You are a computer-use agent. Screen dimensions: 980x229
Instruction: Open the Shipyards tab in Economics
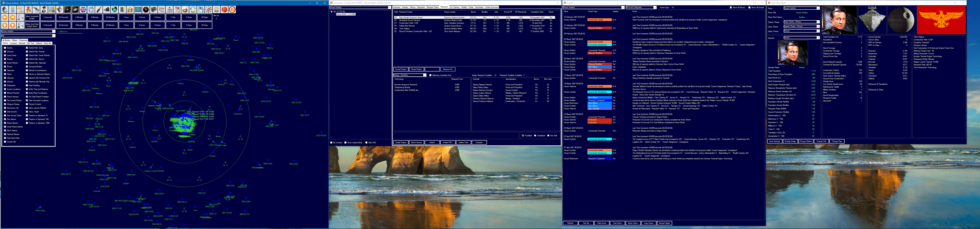[421, 7]
